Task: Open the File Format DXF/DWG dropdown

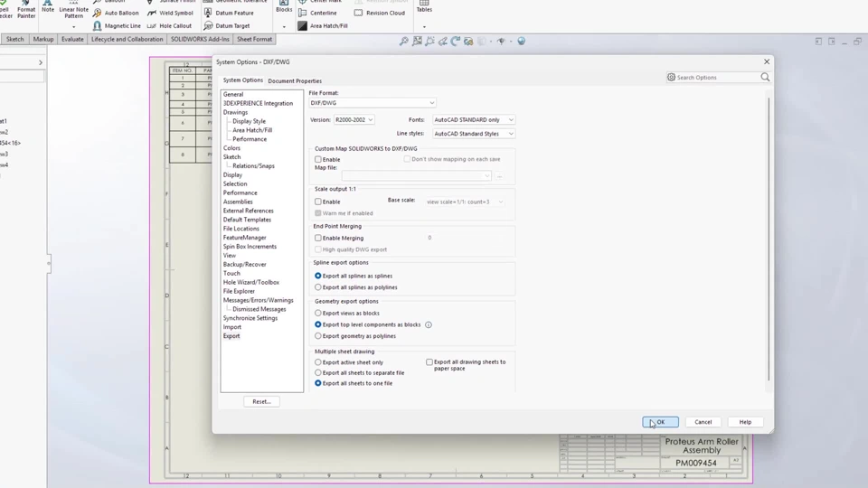Action: 372,103
